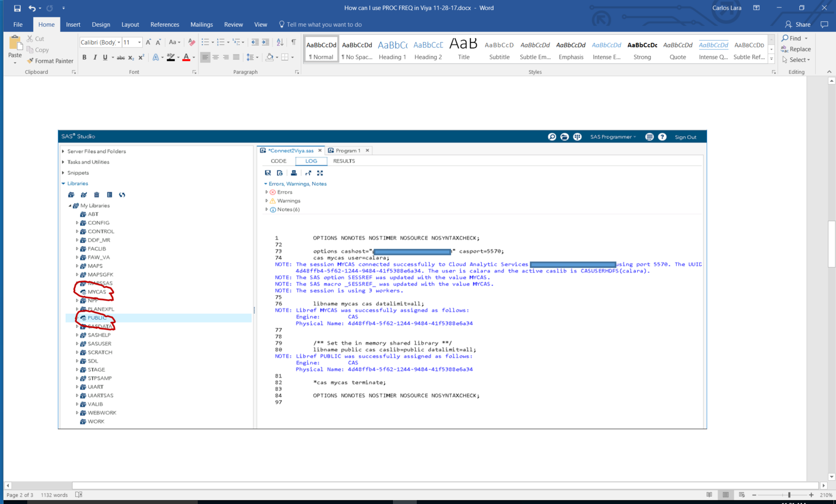Open the Change Case dropdown

174,42
